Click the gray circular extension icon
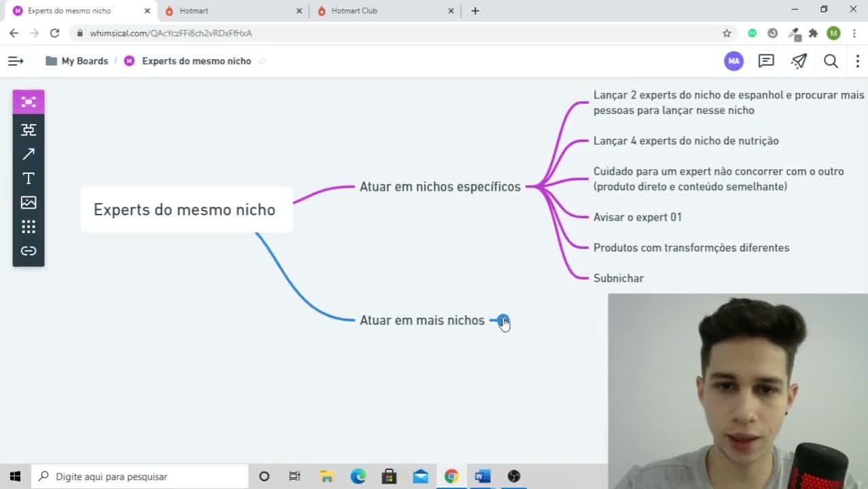This screenshot has width=868, height=489. 772,33
